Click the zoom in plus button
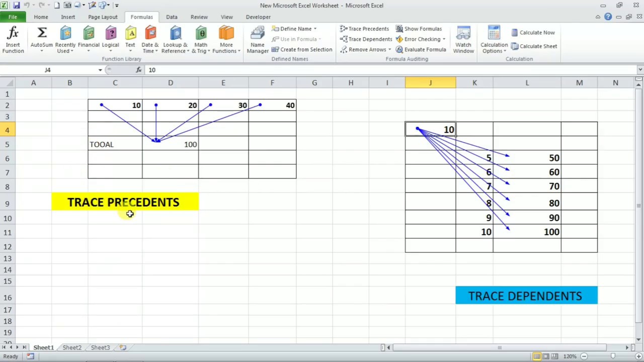 click(639, 356)
